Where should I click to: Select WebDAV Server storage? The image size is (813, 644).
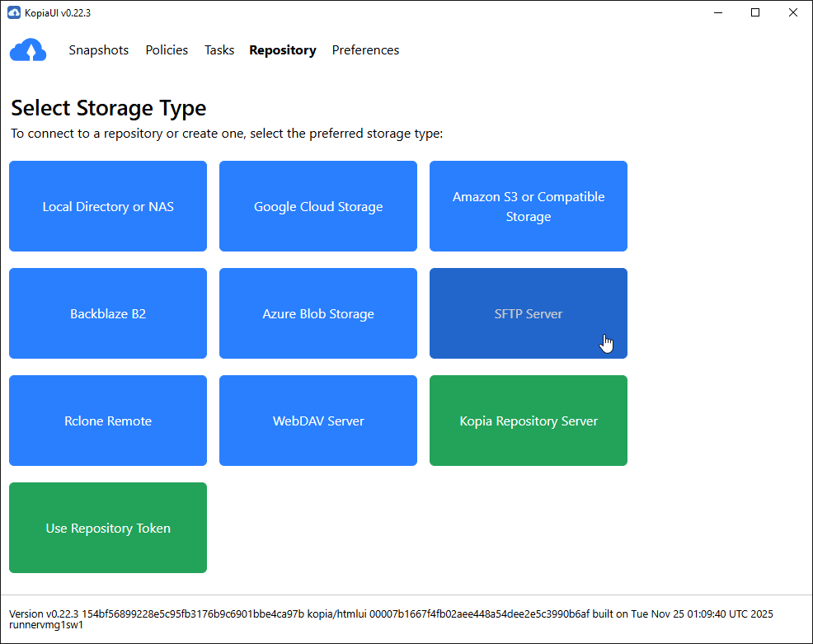click(x=317, y=421)
